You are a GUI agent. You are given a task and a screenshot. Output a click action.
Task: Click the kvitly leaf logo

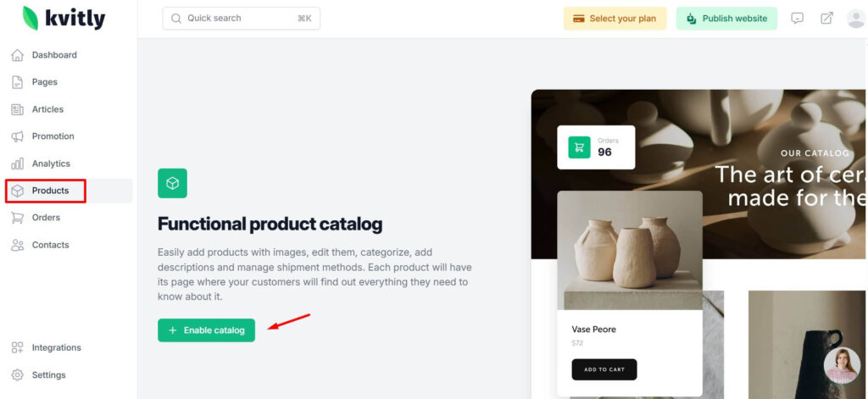pyautogui.click(x=31, y=18)
